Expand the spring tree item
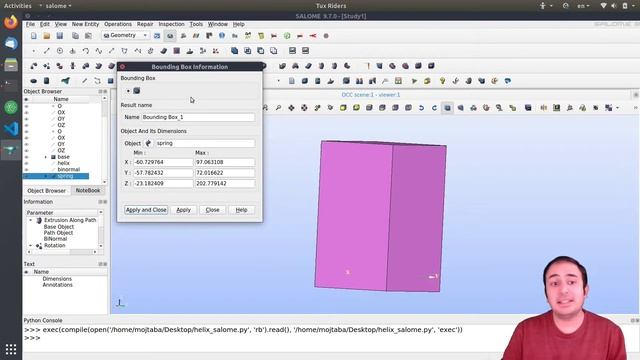 pos(46,176)
